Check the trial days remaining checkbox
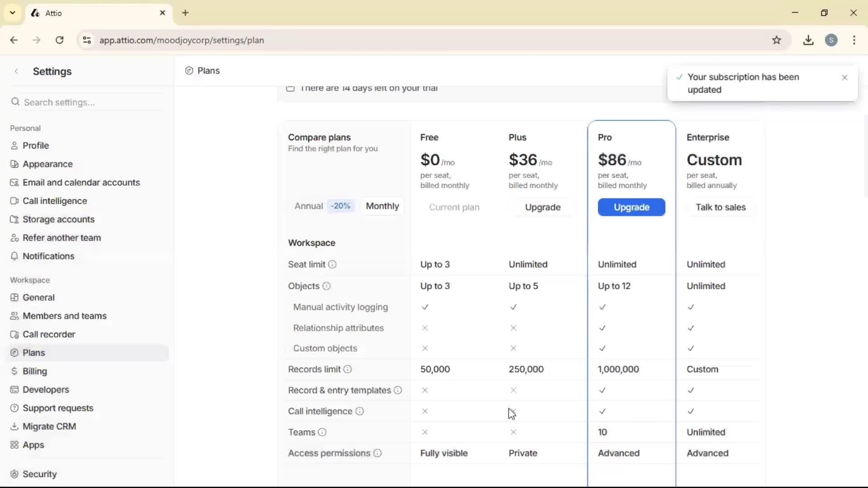 [291, 89]
